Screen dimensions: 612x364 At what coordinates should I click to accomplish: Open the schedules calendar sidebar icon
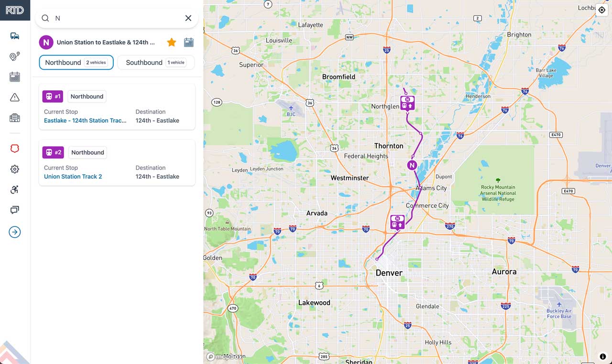coord(15,77)
